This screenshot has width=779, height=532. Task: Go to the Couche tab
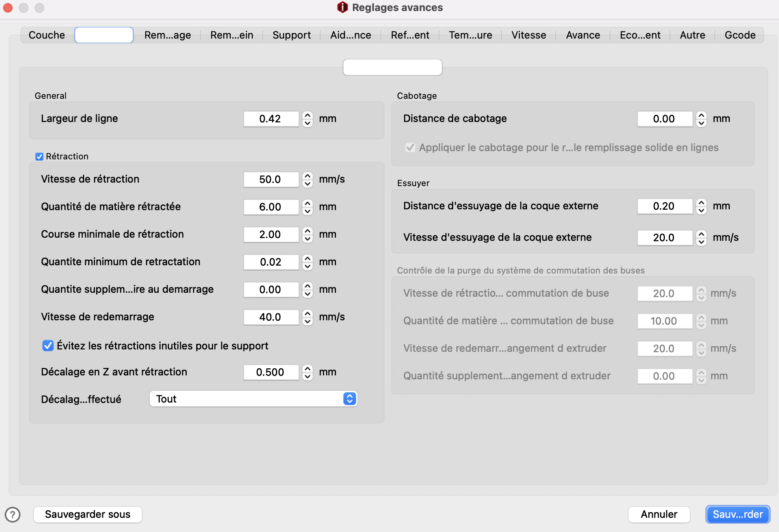pos(47,35)
